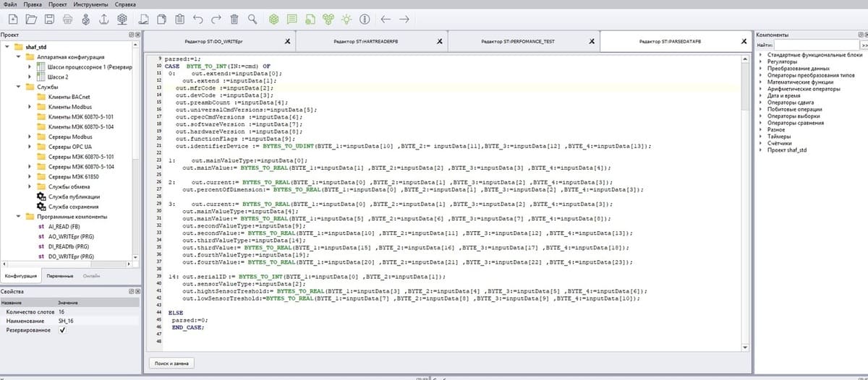The image size is (868, 380).
Task: Switch to the Переменные panel tab
Action: [59, 276]
